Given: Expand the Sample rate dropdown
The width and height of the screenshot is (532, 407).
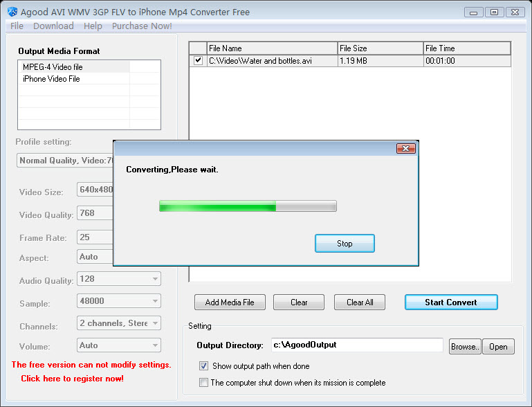Looking at the screenshot, I should 155,301.
